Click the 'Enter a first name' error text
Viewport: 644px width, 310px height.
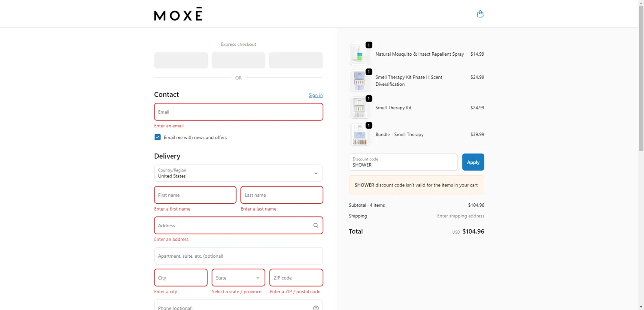(x=172, y=209)
